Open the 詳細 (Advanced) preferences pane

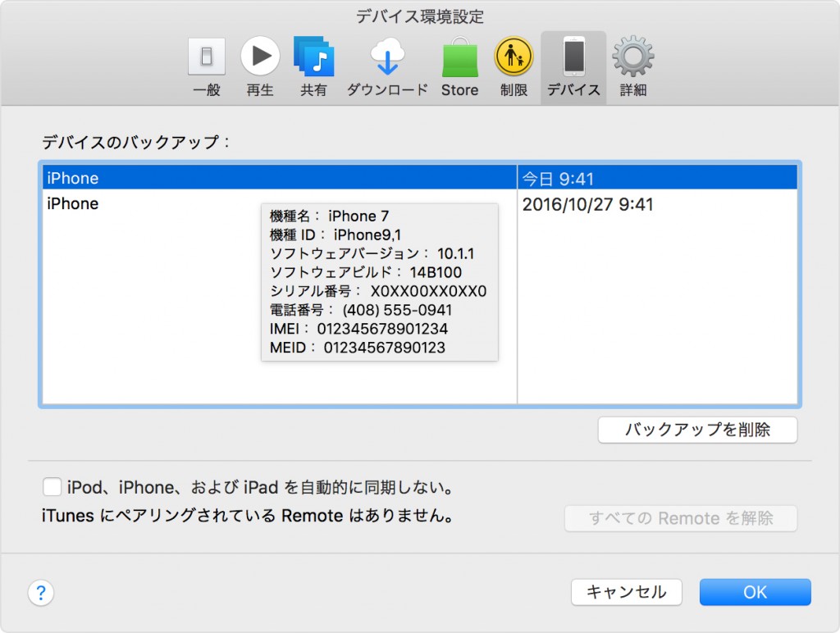tap(633, 67)
